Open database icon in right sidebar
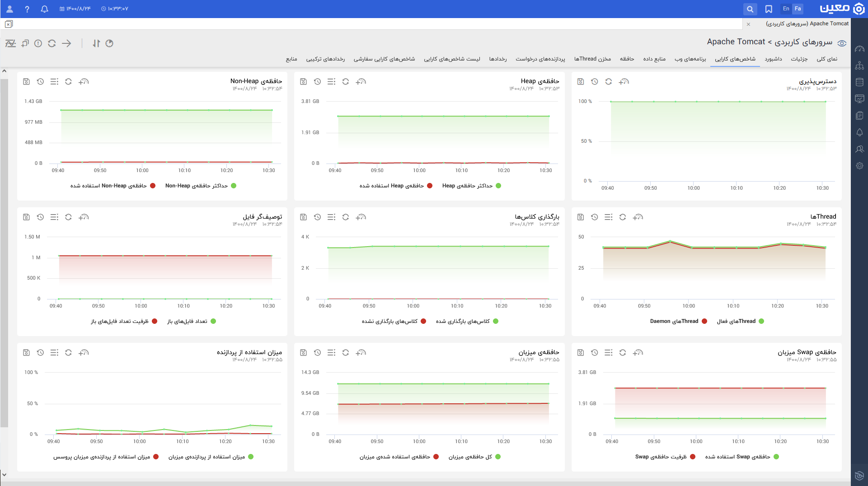 pyautogui.click(x=859, y=82)
